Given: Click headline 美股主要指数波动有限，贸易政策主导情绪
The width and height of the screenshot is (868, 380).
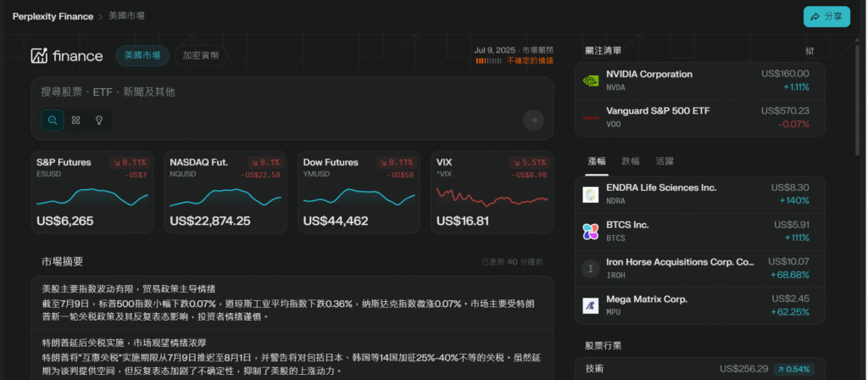Looking at the screenshot, I should point(129,289).
